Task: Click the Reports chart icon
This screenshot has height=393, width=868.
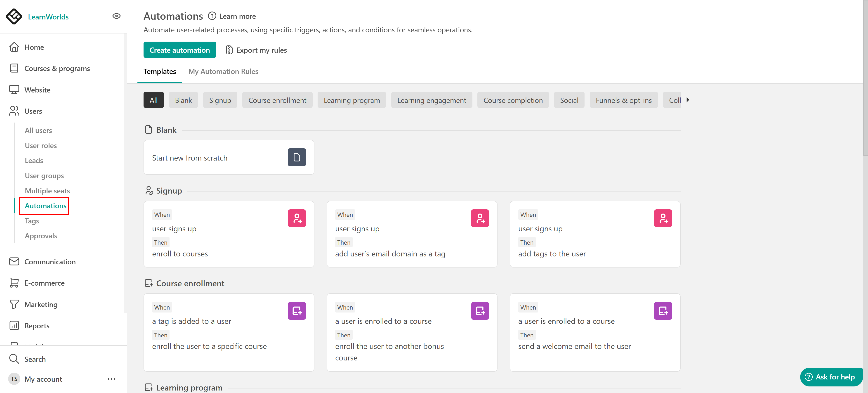Action: (x=14, y=325)
